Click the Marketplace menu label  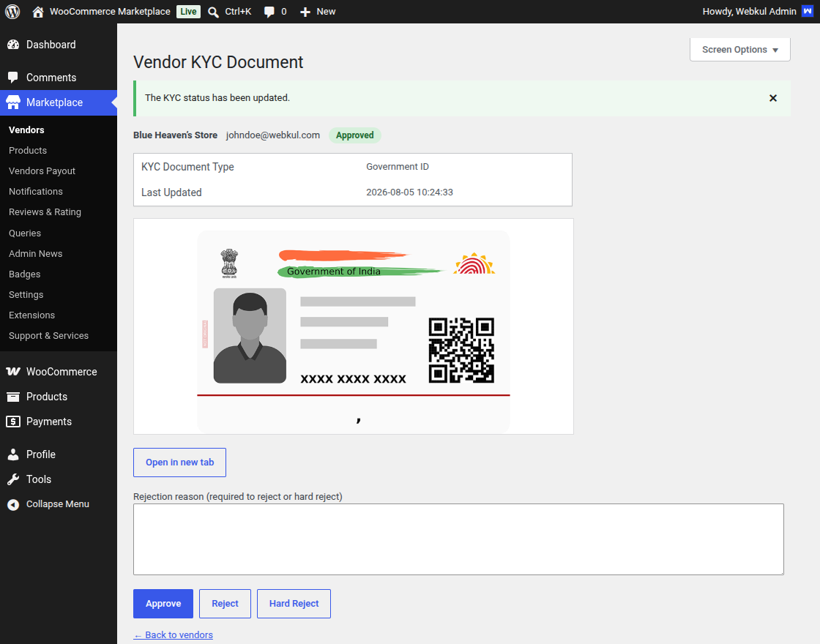[54, 102]
